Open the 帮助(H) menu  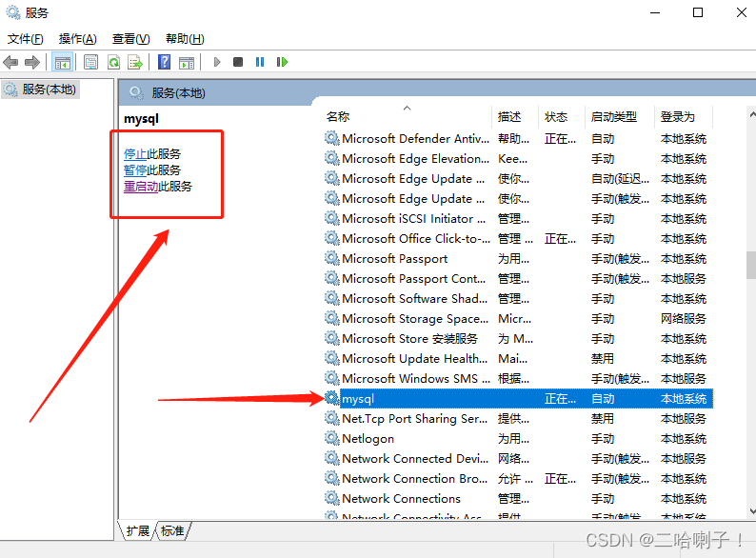point(185,39)
